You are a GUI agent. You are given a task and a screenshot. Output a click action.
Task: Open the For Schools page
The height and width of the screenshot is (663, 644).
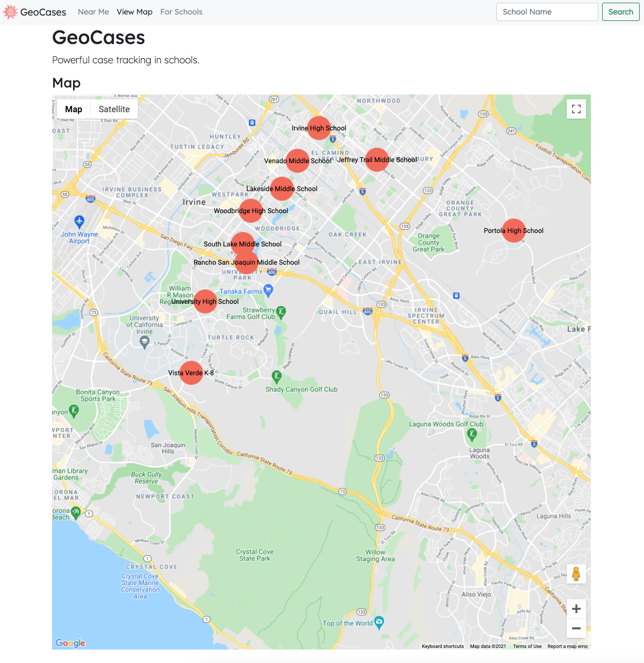pos(181,12)
